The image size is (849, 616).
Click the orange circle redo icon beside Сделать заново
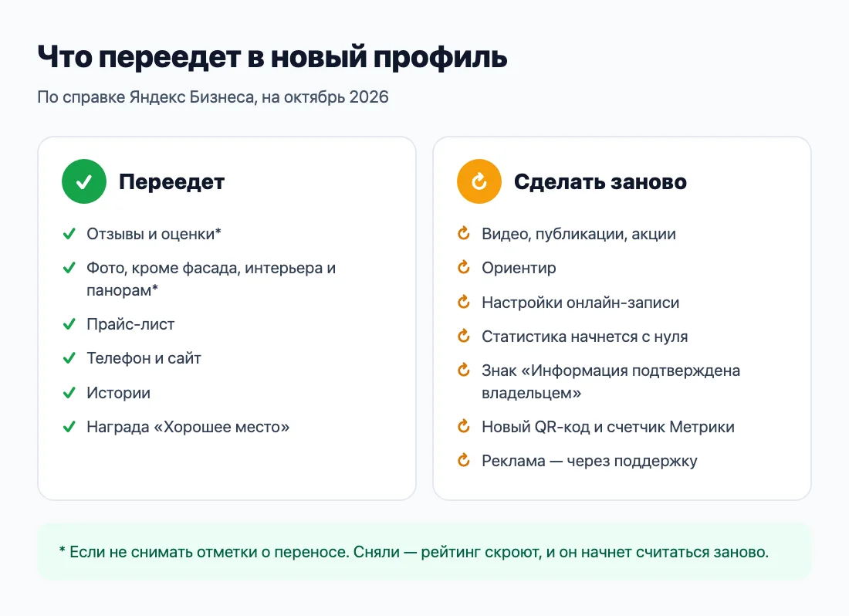[479, 181]
